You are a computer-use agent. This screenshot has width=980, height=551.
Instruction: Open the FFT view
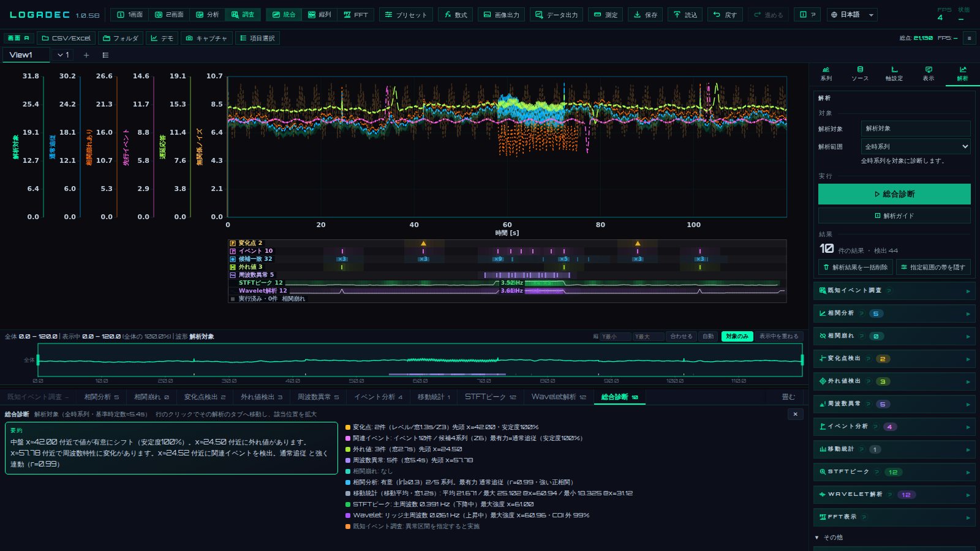pyautogui.click(x=355, y=15)
